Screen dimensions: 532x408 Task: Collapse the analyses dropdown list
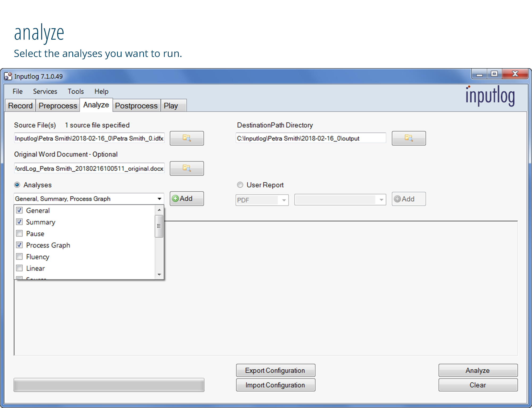tap(159, 199)
